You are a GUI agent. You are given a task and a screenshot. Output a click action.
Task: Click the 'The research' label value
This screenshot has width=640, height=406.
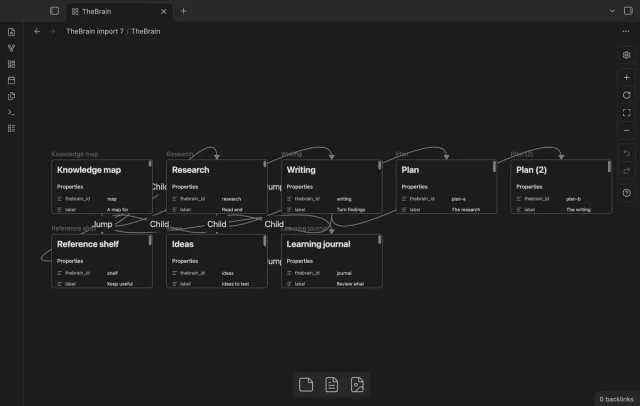[466, 210]
